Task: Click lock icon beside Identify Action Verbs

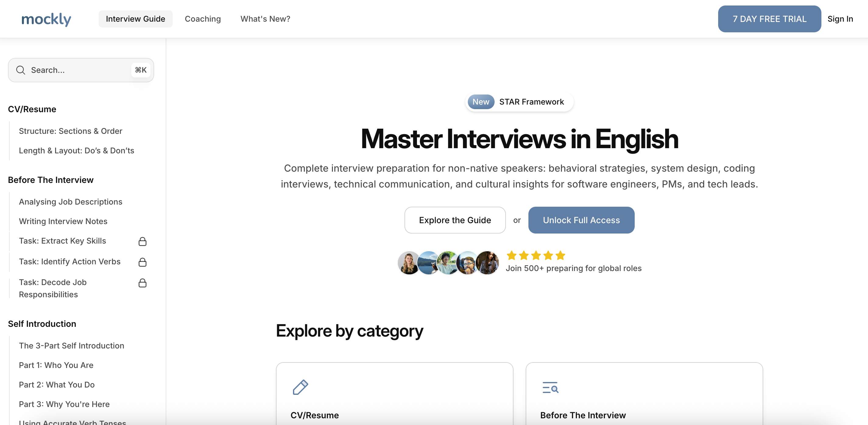Action: (x=143, y=262)
